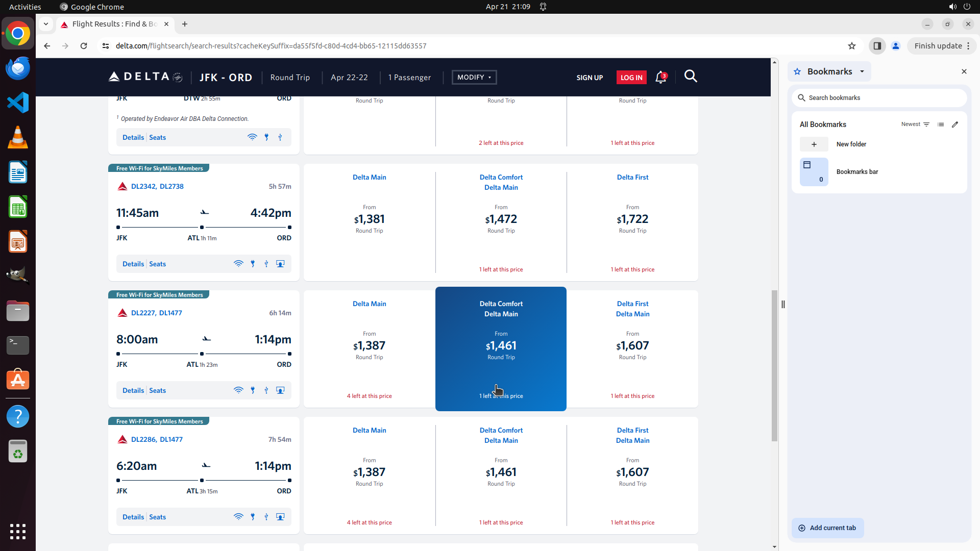980x551 pixels.
Task: Reload the Delta flight results page
Action: coord(84,46)
